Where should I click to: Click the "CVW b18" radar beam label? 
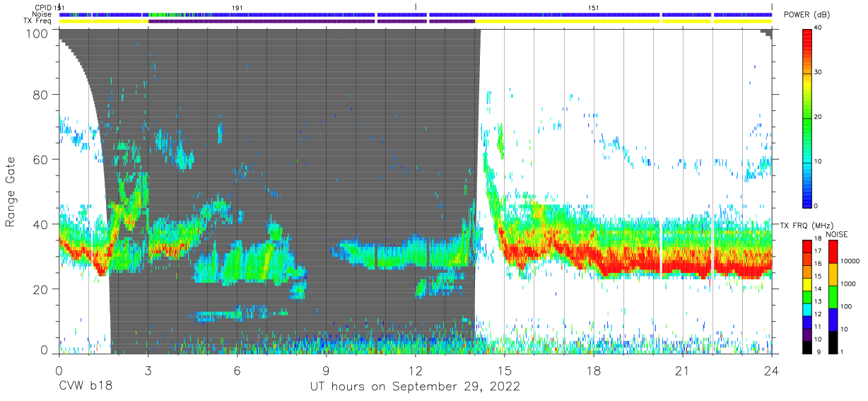85,387
